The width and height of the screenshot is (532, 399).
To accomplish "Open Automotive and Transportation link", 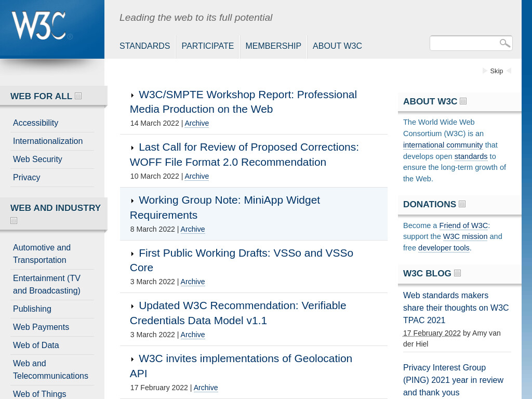I will point(42,254).
